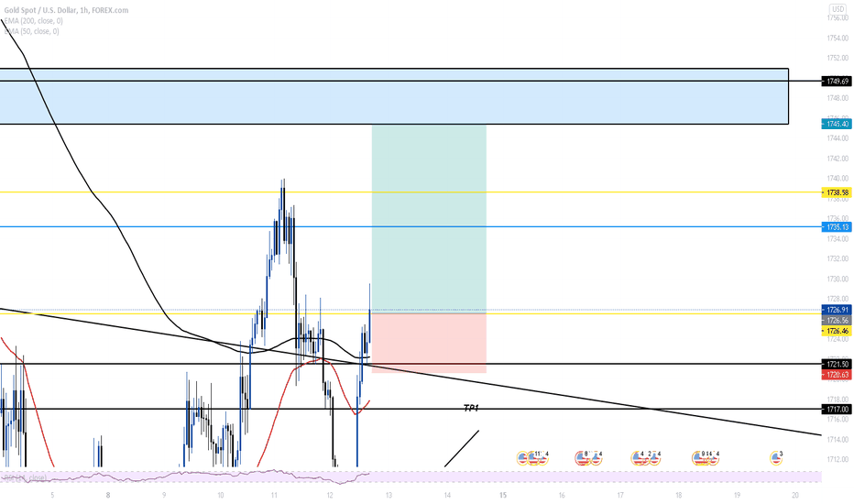Click the yellow 1726.46 price label

pyautogui.click(x=836, y=331)
